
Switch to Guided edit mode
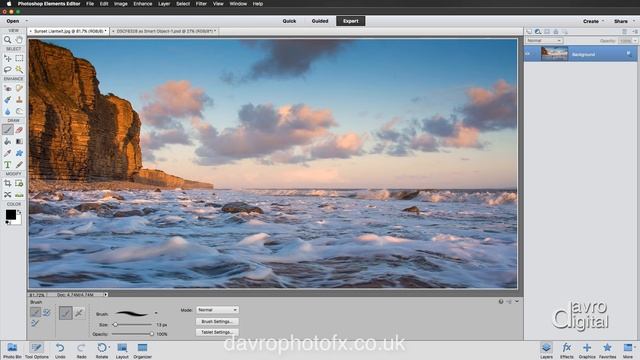320,21
